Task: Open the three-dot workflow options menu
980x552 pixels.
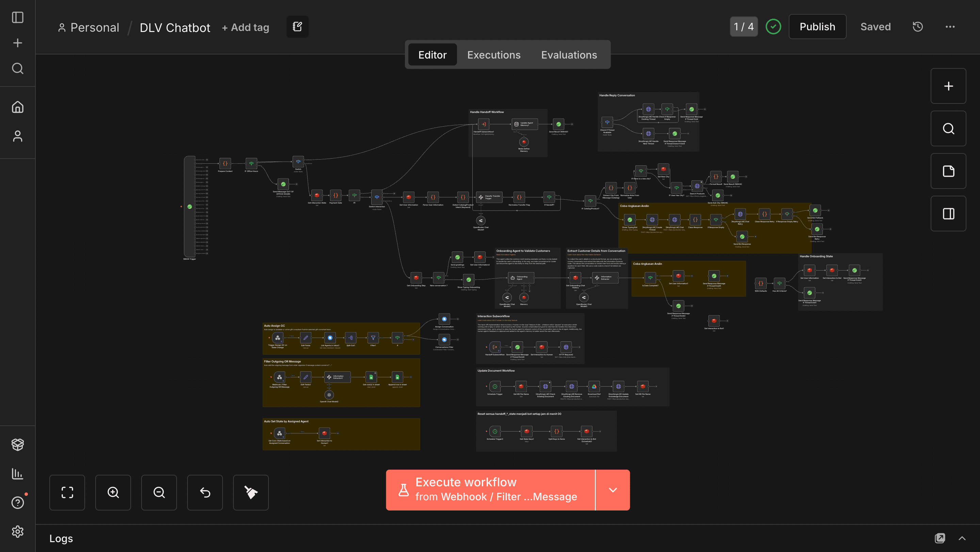Action: pyautogui.click(x=950, y=27)
